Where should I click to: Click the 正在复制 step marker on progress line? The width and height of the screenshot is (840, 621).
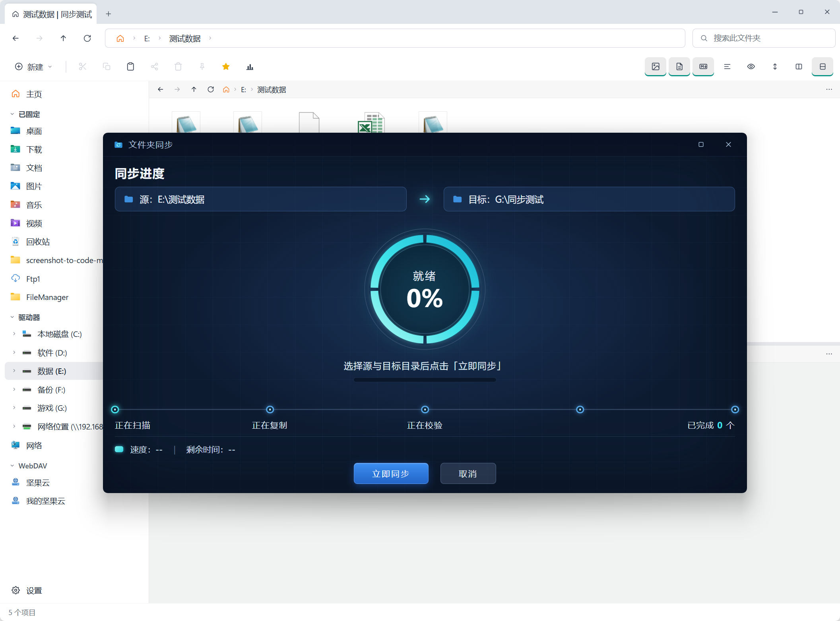(x=270, y=409)
